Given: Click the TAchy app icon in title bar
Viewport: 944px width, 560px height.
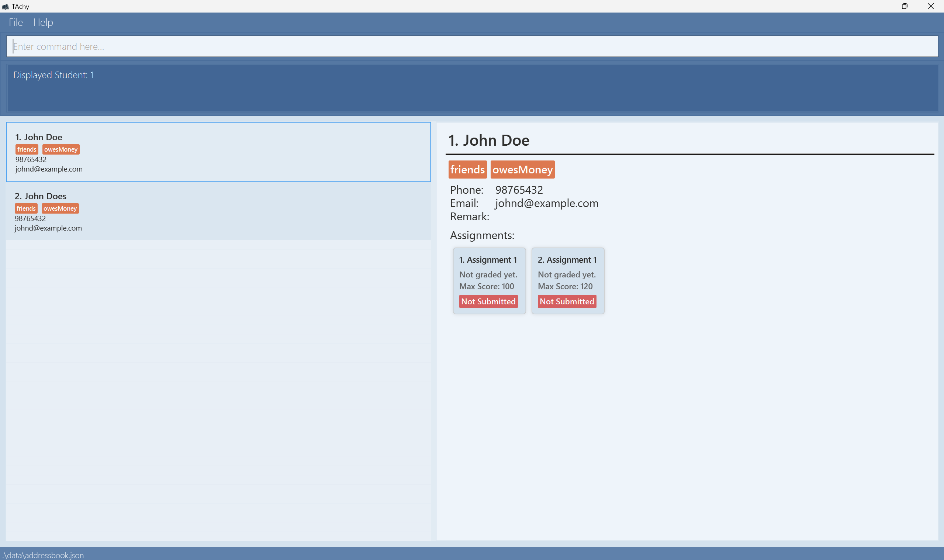Looking at the screenshot, I should [x=5, y=6].
